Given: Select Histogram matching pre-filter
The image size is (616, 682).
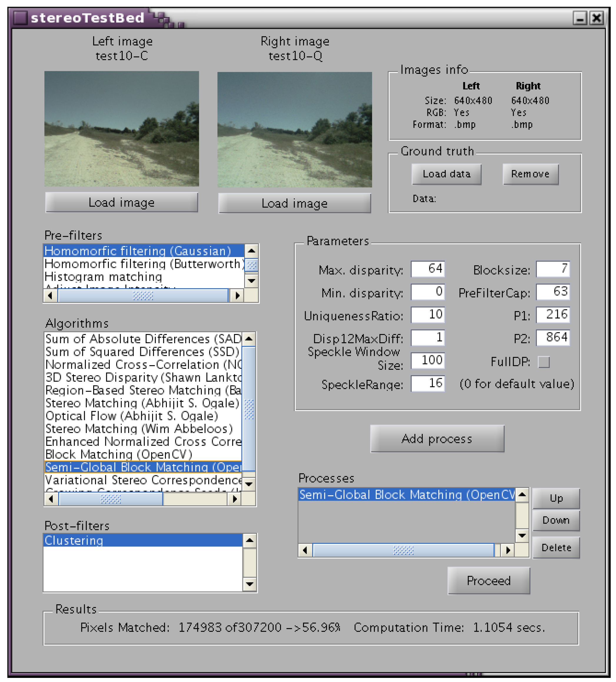Looking at the screenshot, I should click(x=103, y=277).
